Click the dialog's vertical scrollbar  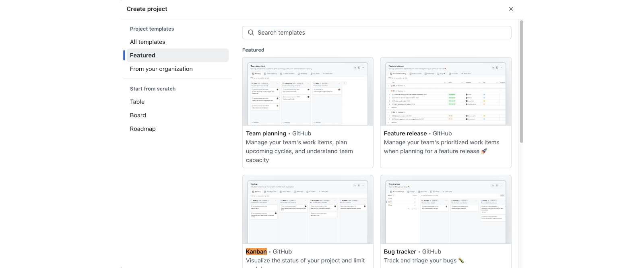tap(521, 81)
